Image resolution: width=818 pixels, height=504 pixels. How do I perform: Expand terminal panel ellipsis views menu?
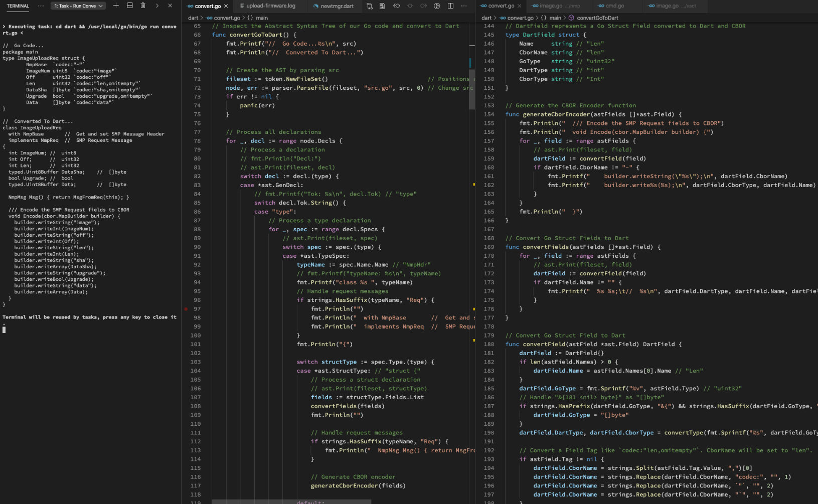(x=41, y=6)
